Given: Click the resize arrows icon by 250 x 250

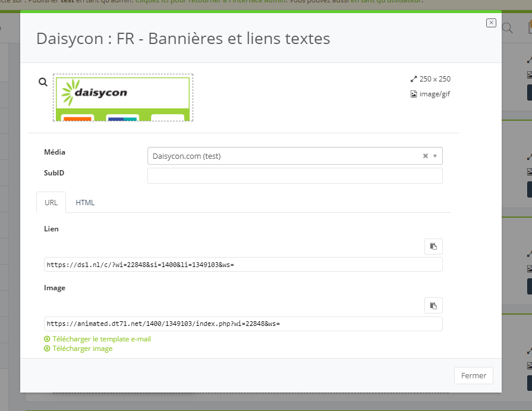Looking at the screenshot, I should click(x=414, y=79).
